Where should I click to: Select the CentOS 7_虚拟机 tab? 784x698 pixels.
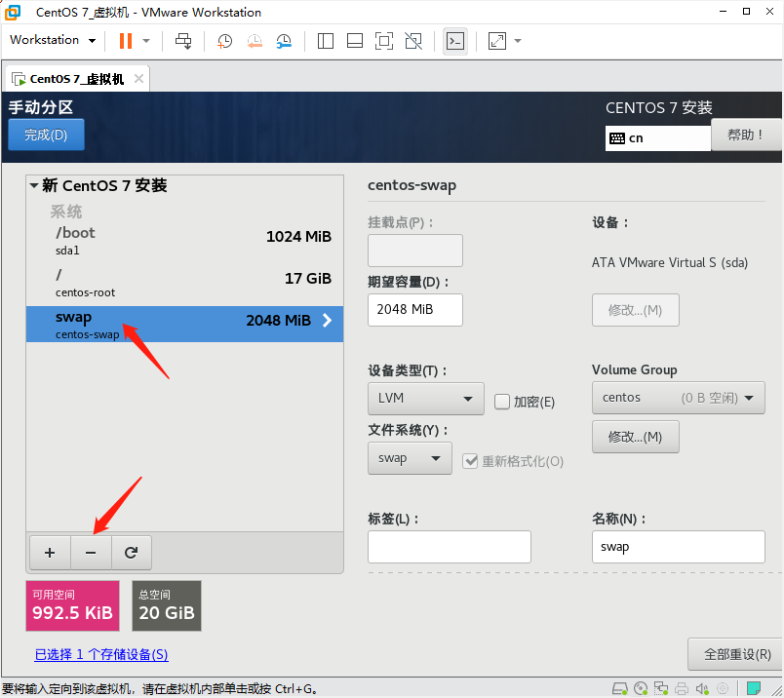pyautogui.click(x=76, y=79)
